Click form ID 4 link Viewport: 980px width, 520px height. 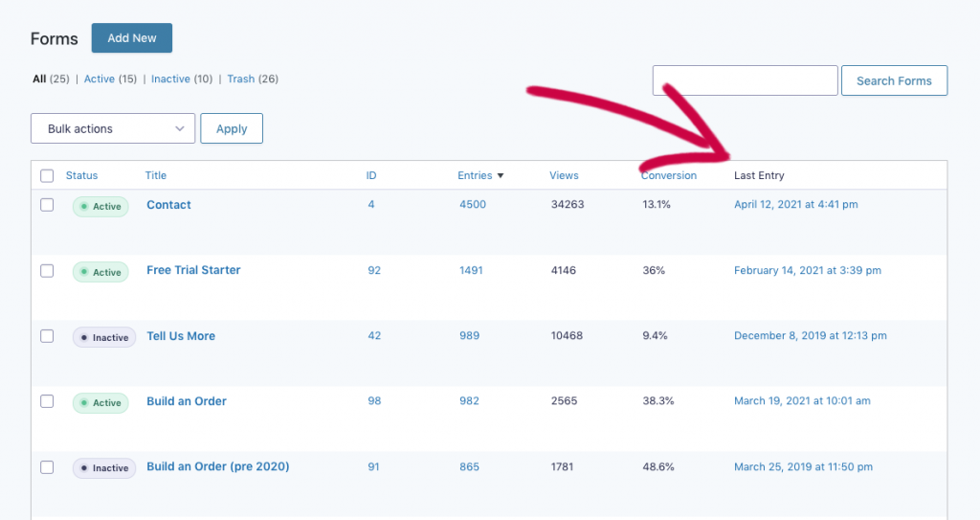coord(371,205)
